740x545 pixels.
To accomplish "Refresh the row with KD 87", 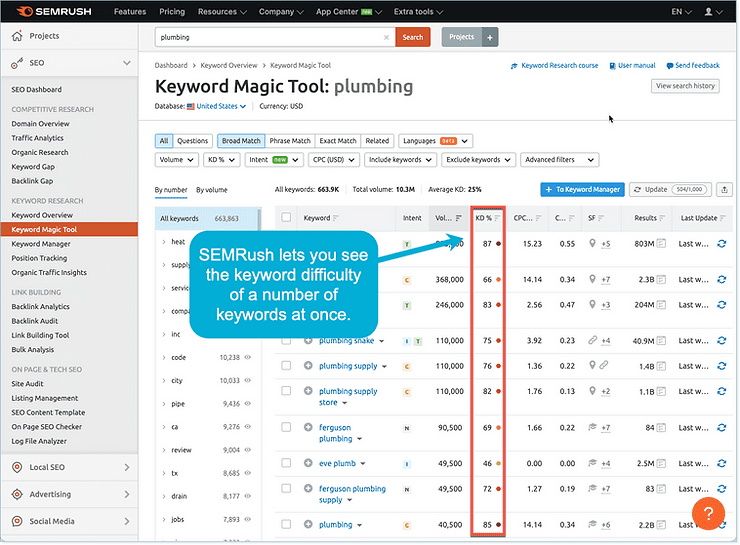I will pyautogui.click(x=722, y=244).
